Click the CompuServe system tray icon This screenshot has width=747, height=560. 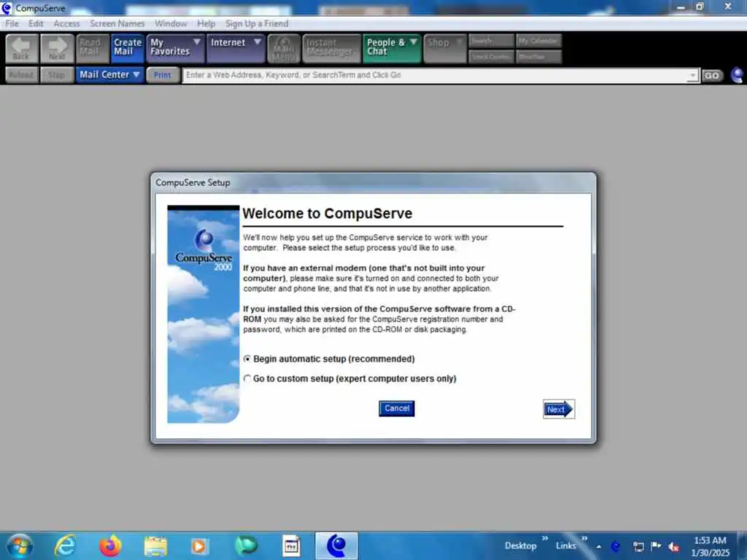pyautogui.click(x=616, y=547)
